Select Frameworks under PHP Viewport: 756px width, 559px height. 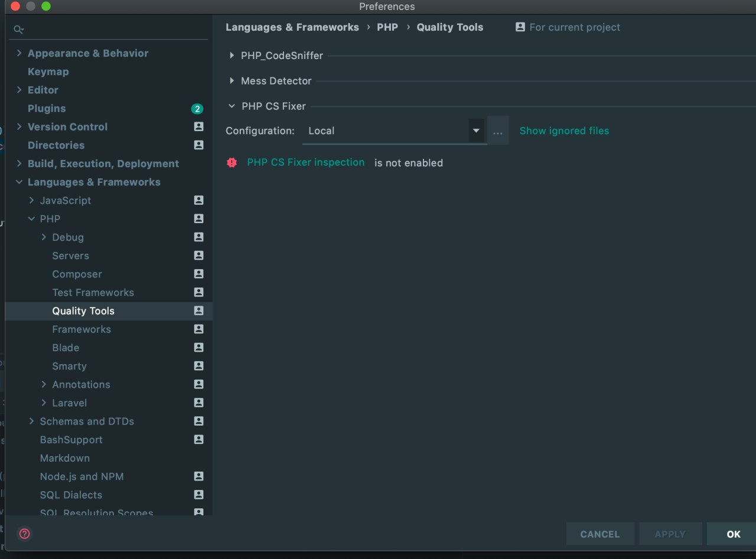click(x=82, y=329)
